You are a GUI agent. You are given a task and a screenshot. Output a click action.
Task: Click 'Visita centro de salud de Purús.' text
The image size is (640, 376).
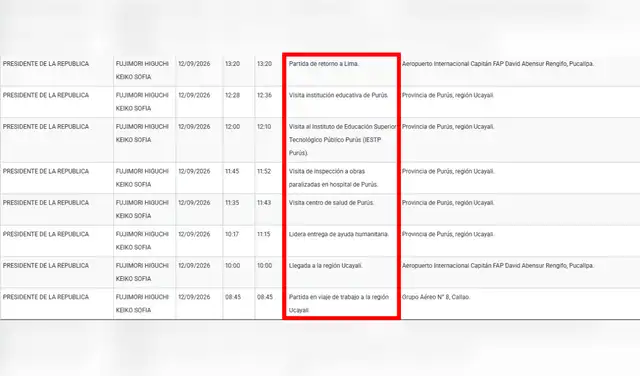pyautogui.click(x=331, y=202)
